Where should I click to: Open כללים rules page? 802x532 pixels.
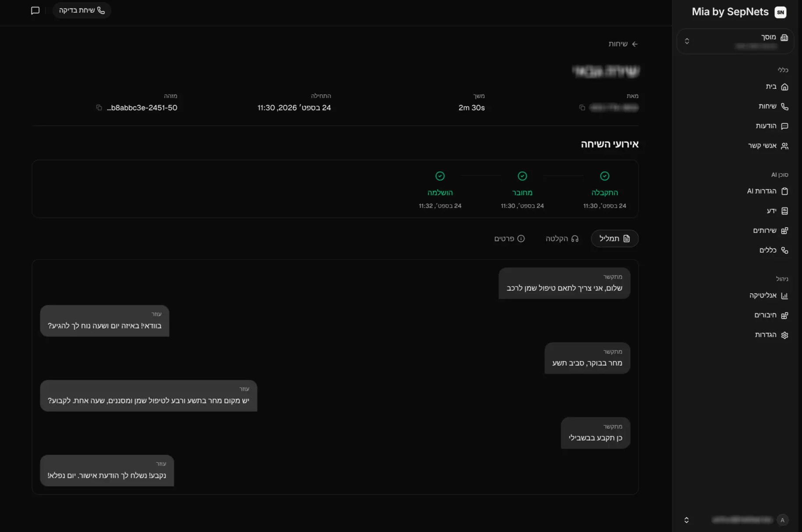coord(774,250)
